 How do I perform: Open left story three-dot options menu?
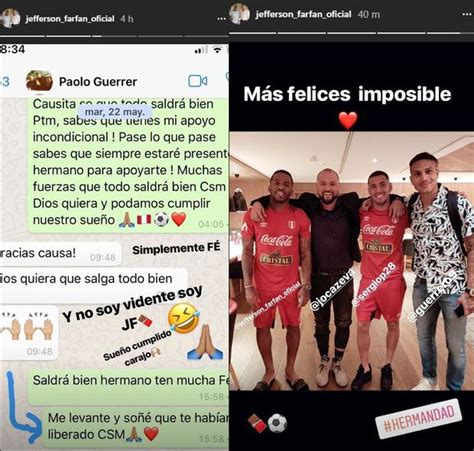click(221, 19)
